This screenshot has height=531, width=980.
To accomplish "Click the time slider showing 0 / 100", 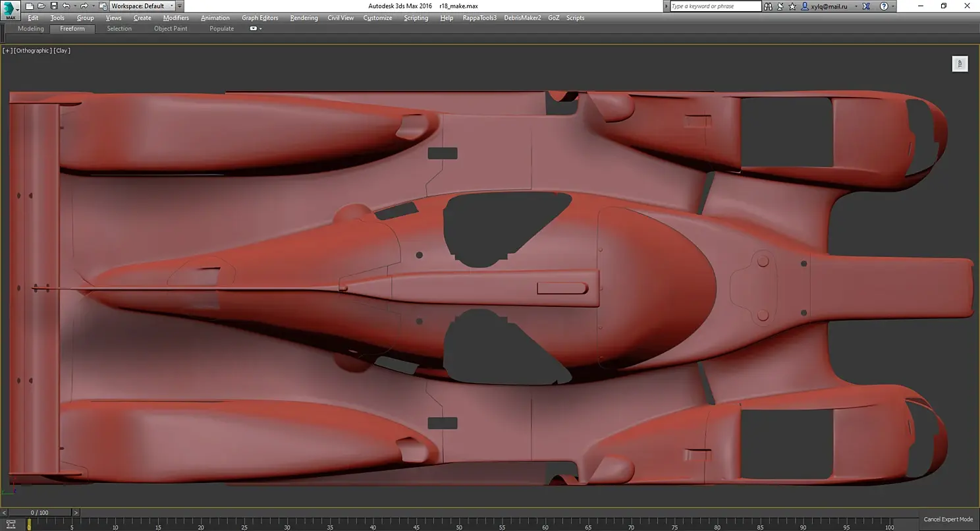I will point(40,513).
